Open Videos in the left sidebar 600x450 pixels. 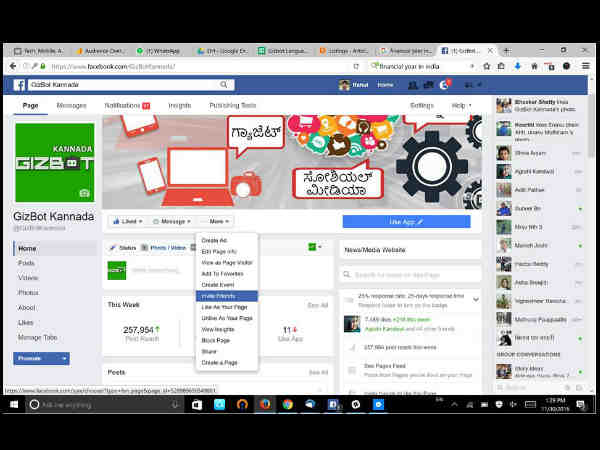pos(28,278)
